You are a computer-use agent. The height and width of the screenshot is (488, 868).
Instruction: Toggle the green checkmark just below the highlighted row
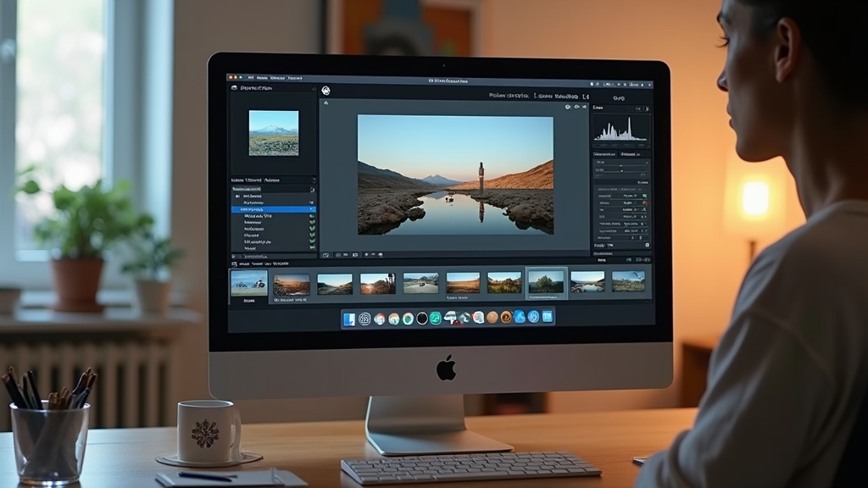pos(312,216)
